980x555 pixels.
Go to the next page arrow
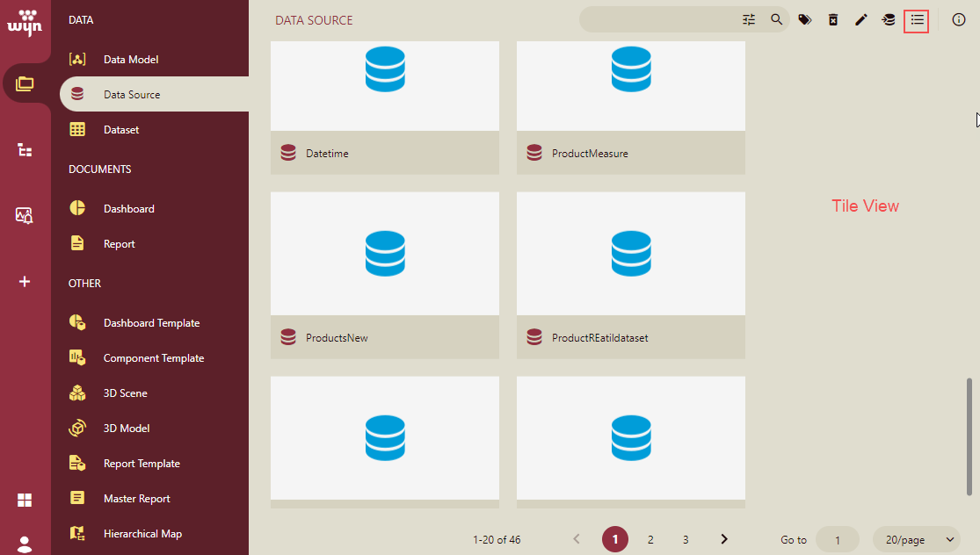tap(724, 539)
